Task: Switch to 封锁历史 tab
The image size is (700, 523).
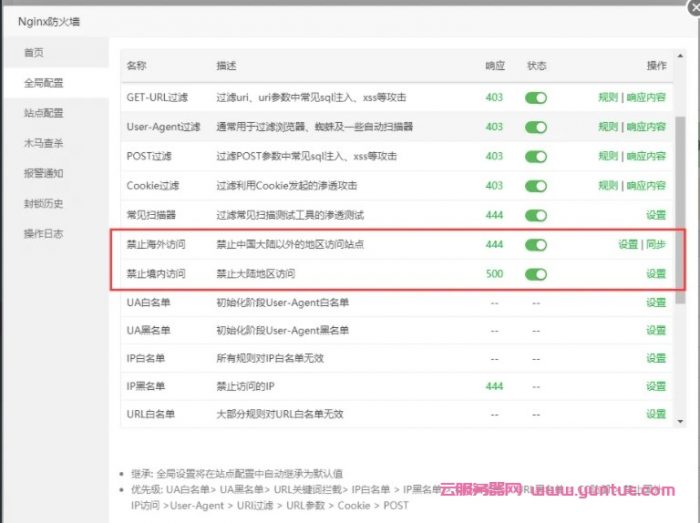Action: (x=44, y=203)
